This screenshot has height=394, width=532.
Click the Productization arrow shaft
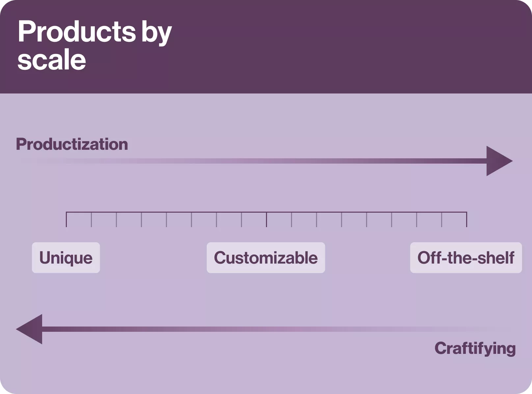[263, 161]
